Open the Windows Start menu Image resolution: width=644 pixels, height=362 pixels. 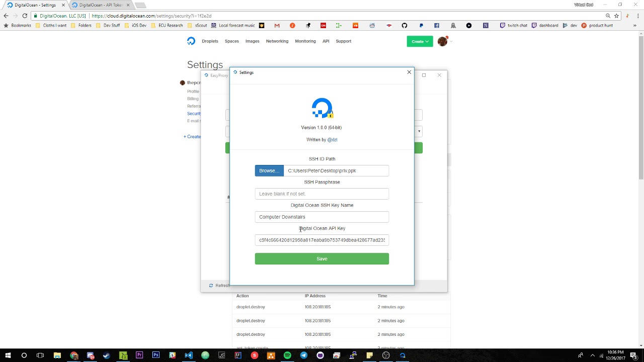(x=8, y=355)
